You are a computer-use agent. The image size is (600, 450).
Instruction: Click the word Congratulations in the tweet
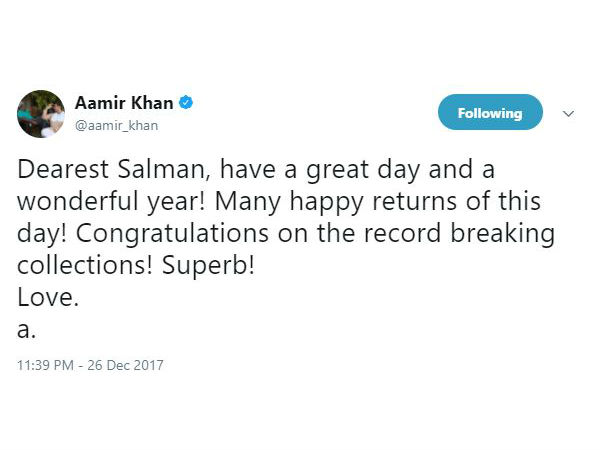coord(172,234)
